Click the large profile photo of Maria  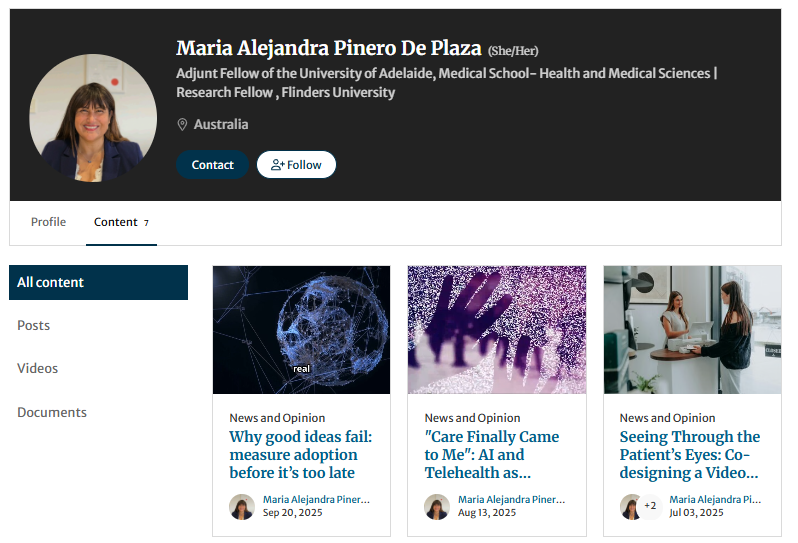point(93,118)
